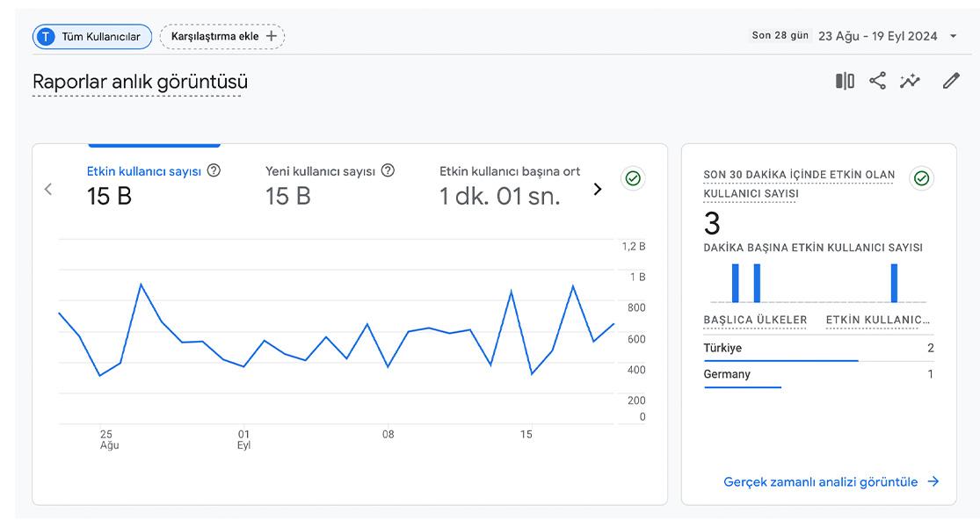Click the plus icon in Karşılaştırma ekle
Image resolution: width=980 pixels, height=527 pixels.
tap(272, 36)
